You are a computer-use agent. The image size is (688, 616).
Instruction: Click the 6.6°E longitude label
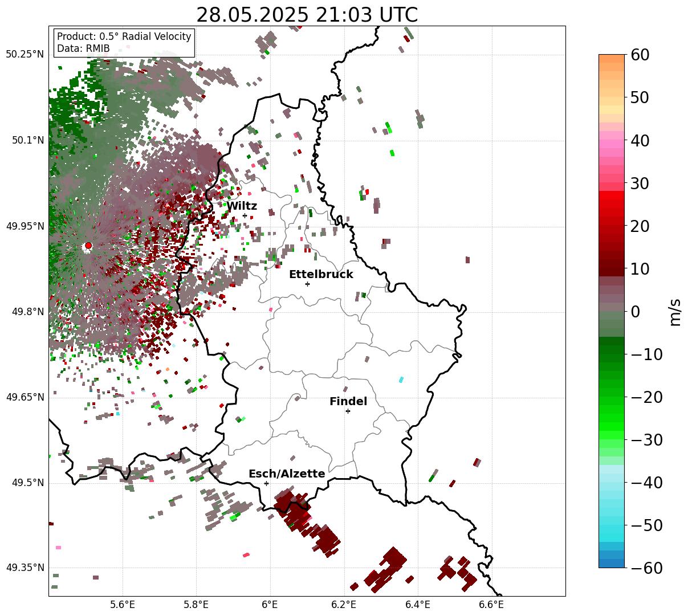click(x=491, y=605)
